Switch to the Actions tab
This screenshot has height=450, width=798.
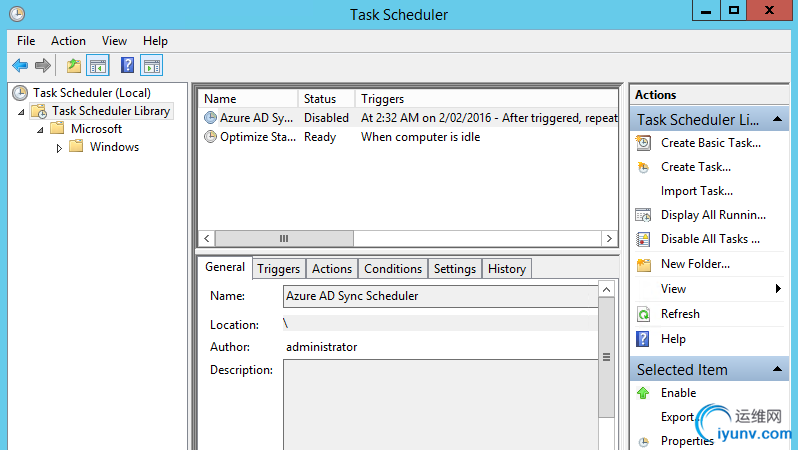332,269
